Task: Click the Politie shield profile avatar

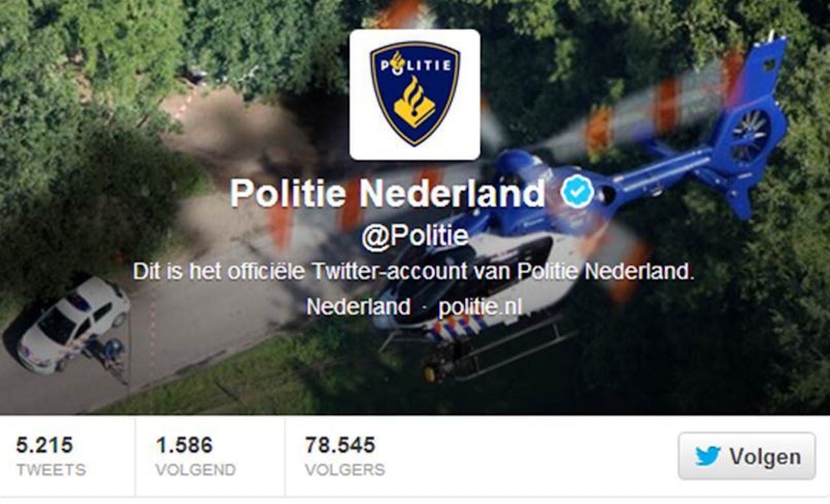Action: 415,95
